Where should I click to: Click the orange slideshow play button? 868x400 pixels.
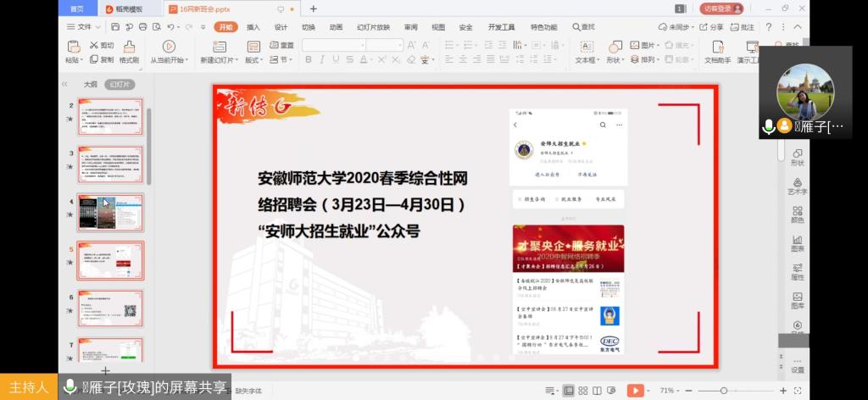tap(634, 391)
